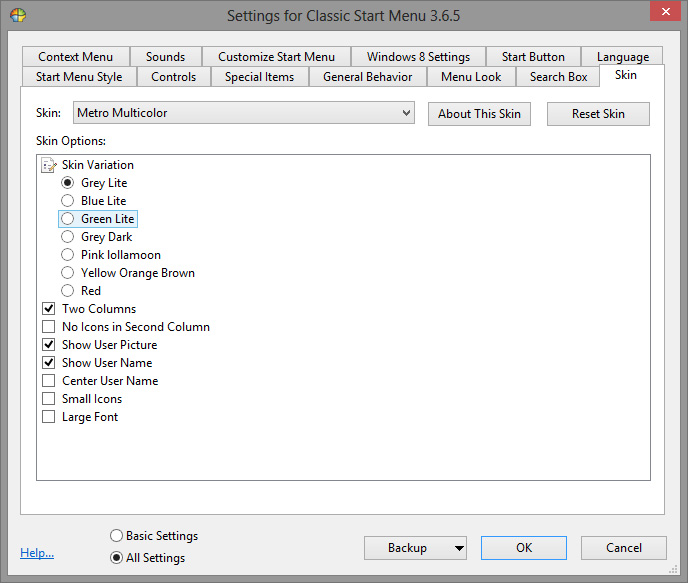
Task: Enable Large Font checkbox
Action: click(x=48, y=416)
